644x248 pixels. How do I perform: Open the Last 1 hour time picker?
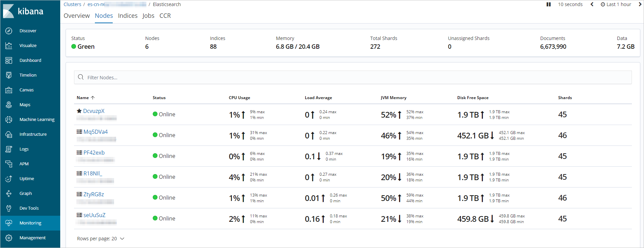616,4
